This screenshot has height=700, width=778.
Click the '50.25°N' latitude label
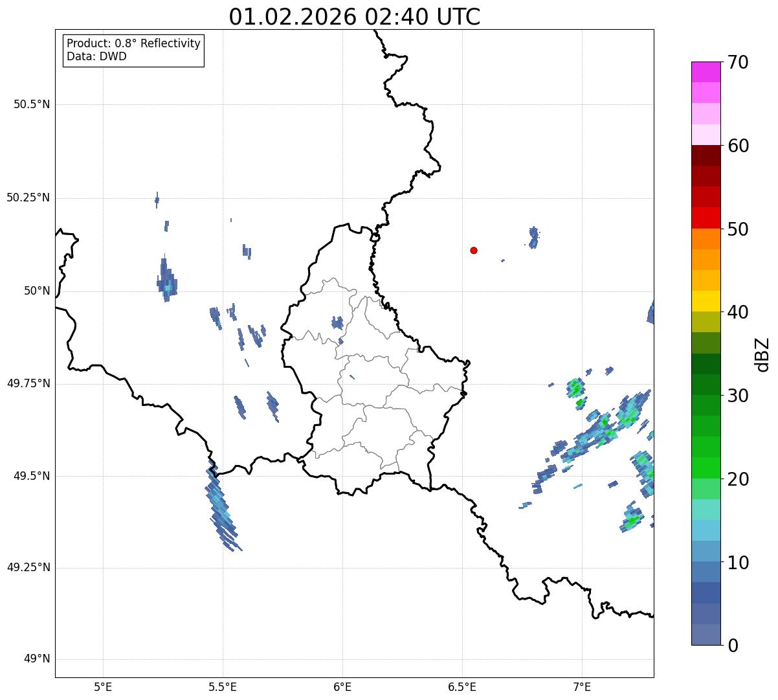(x=28, y=198)
